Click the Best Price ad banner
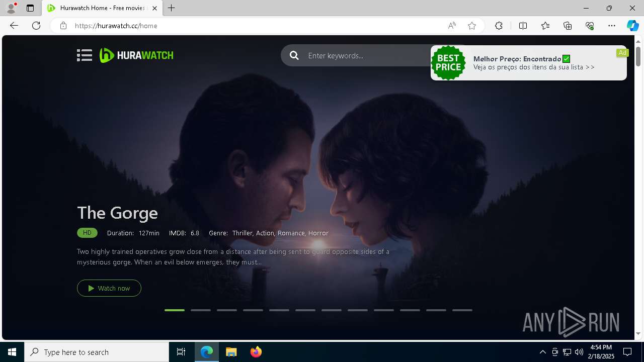 point(529,63)
